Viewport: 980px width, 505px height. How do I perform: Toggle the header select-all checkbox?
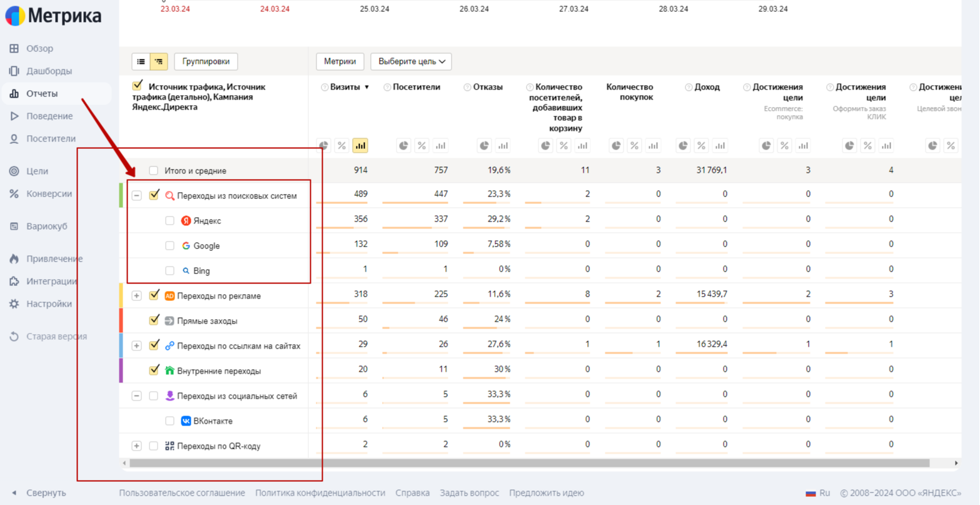138,86
